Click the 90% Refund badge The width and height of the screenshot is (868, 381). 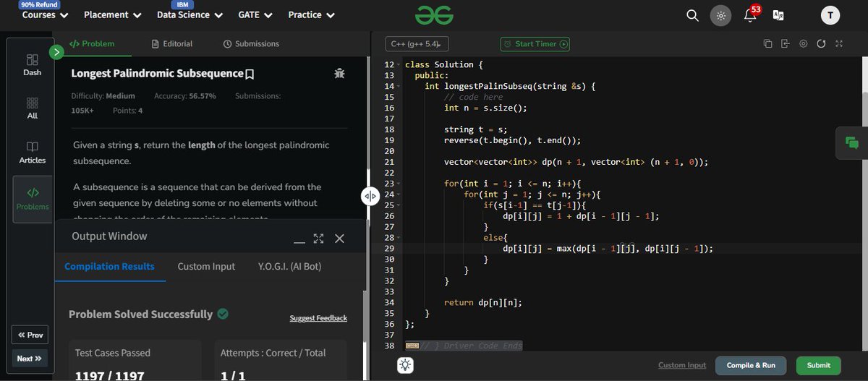pos(39,4)
